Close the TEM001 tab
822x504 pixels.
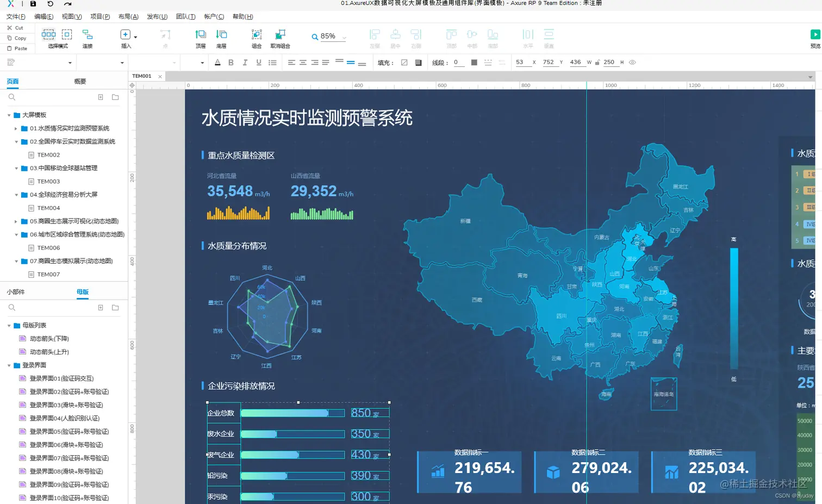pyautogui.click(x=160, y=77)
